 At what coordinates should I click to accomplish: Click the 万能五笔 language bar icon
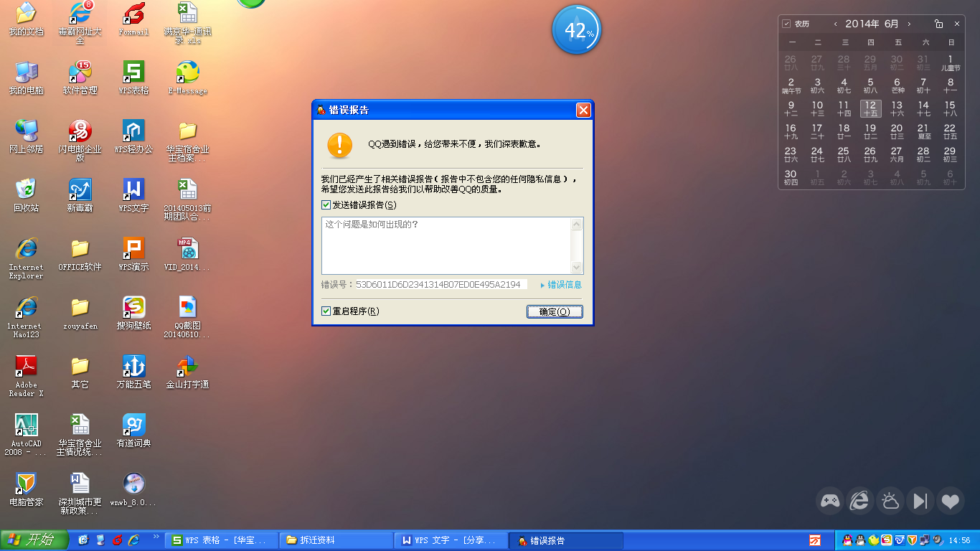815,540
